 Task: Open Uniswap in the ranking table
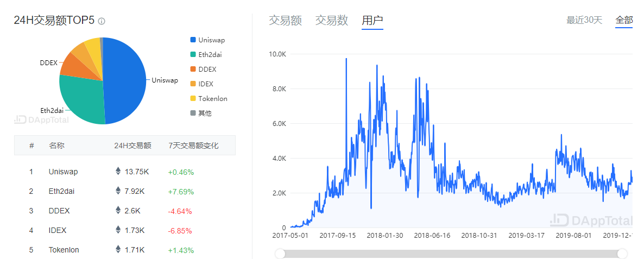(x=63, y=172)
